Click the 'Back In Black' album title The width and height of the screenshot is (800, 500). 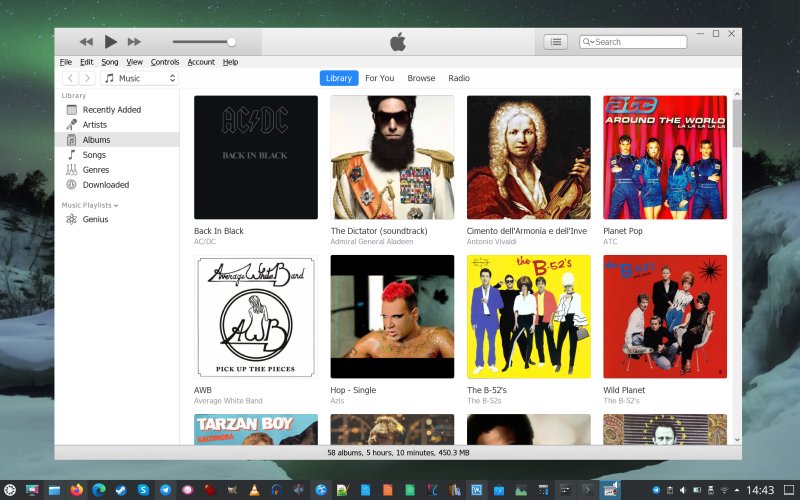218,231
